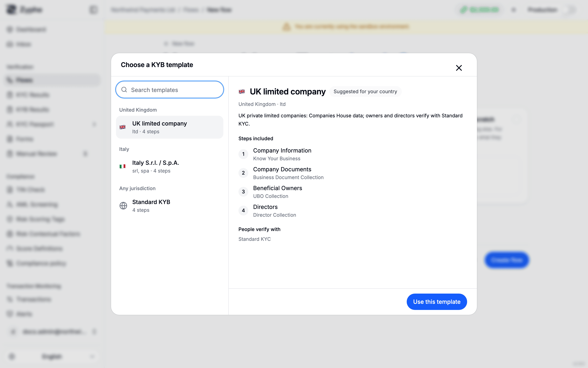This screenshot has height=368, width=588.
Task: Click the 'Standard KYC' text
Action: (x=254, y=239)
